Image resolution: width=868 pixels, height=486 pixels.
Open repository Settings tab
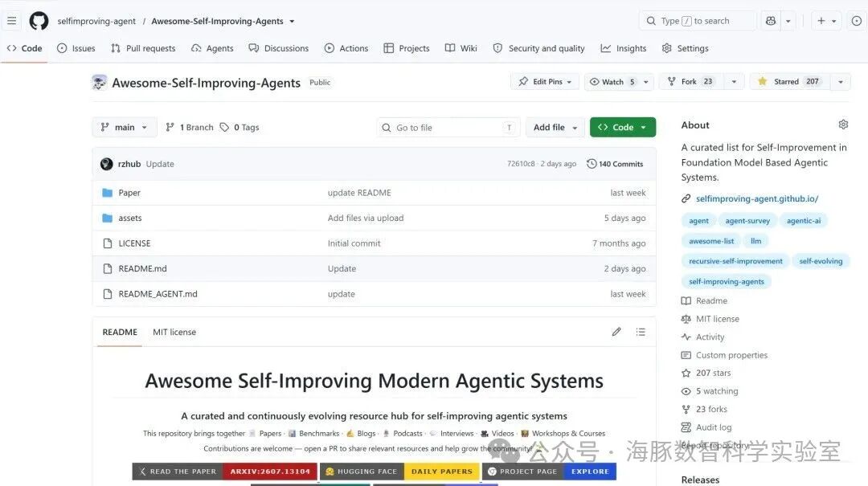[x=686, y=48]
